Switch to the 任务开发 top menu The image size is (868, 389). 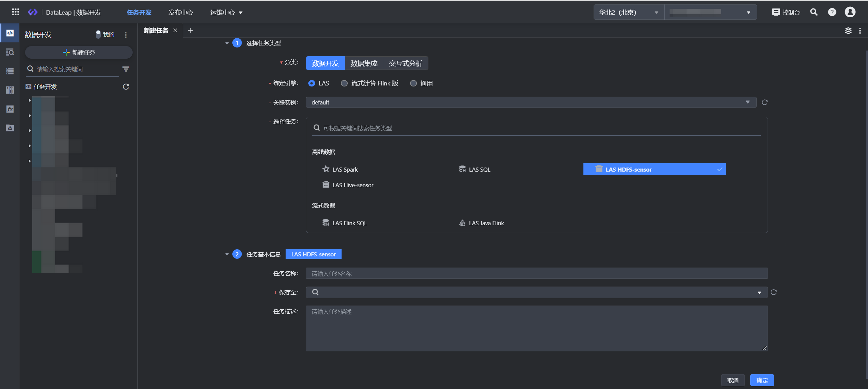pos(139,13)
